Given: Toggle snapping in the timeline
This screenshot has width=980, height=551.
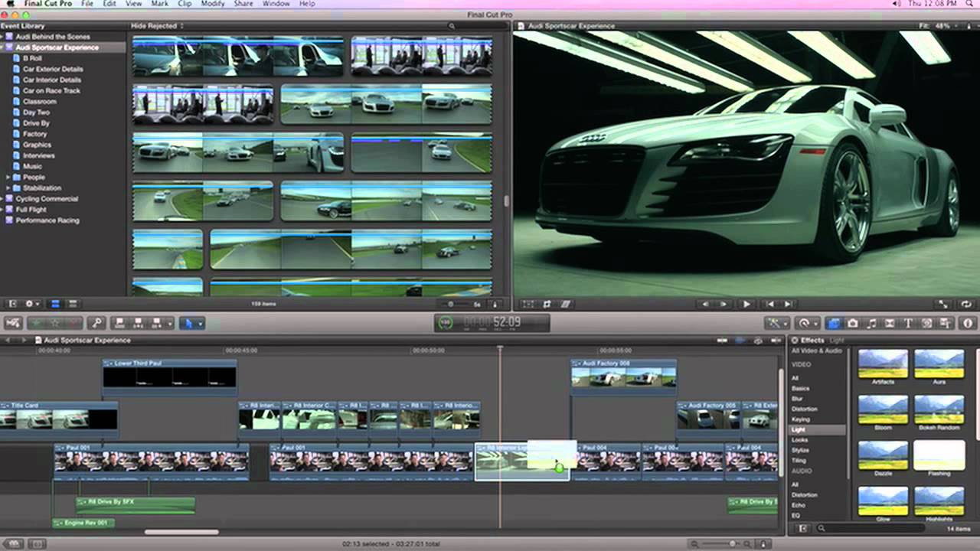Looking at the screenshot, I should (776, 341).
